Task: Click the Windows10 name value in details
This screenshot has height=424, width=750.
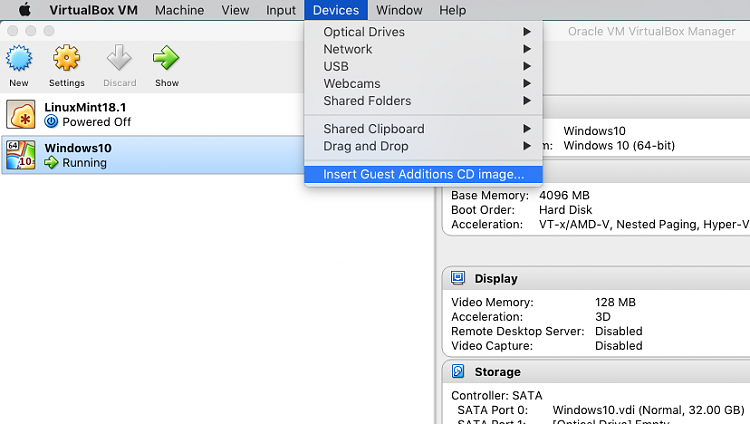Action: tap(594, 131)
